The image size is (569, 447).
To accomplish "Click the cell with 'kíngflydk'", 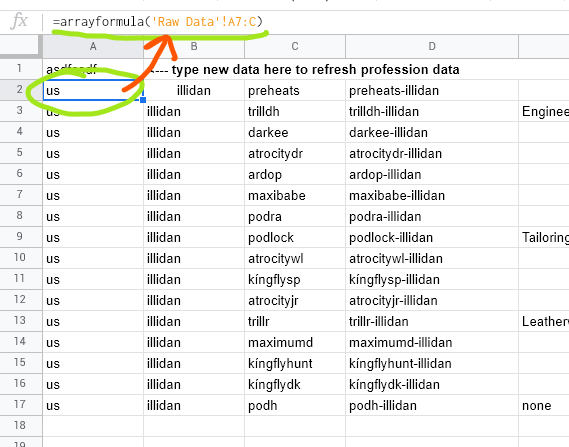I will click(295, 385).
